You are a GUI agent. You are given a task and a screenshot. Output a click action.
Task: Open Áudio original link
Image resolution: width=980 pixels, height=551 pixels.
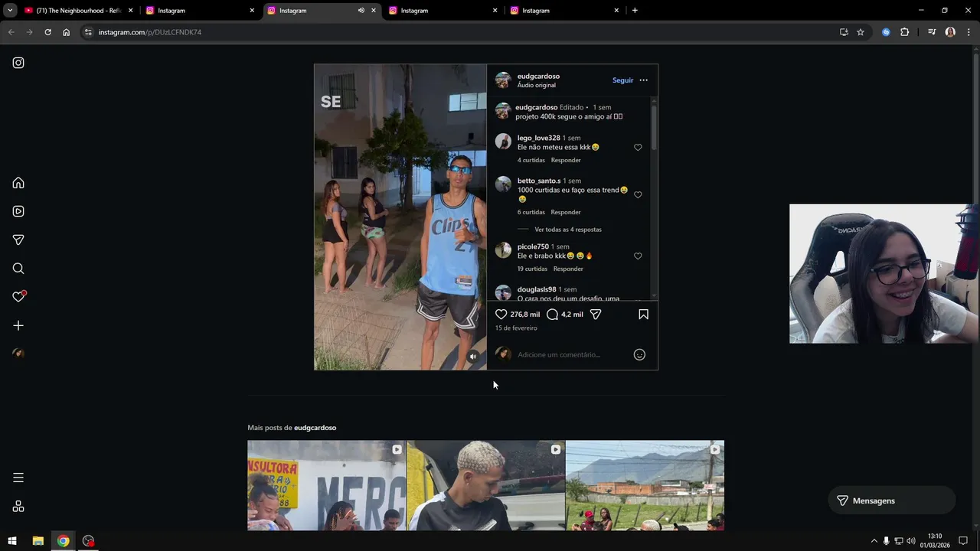[536, 85]
